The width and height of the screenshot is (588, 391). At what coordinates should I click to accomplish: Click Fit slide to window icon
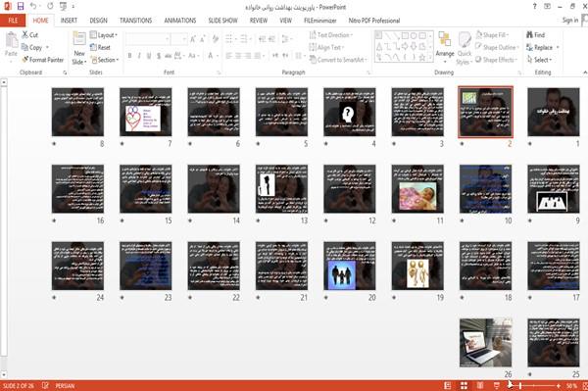(585, 385)
